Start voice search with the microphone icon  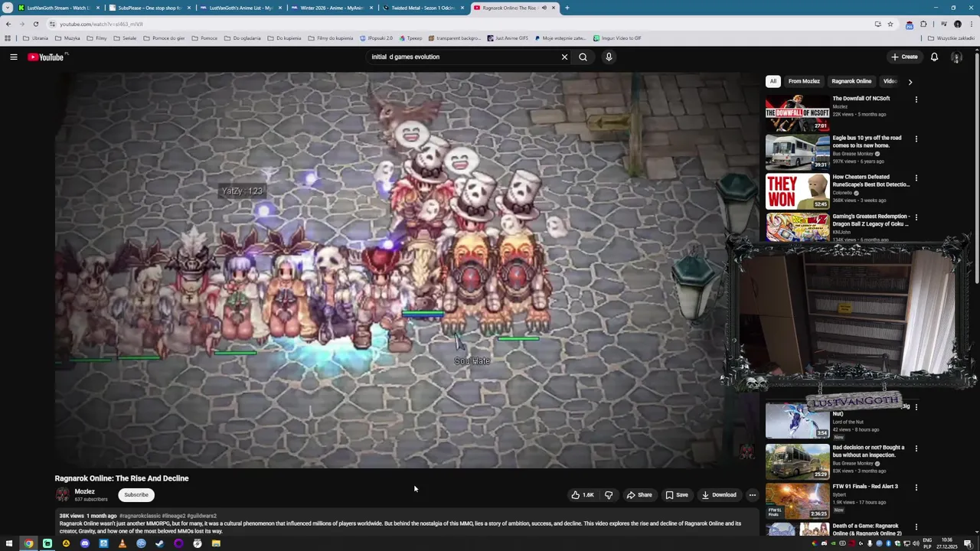[609, 57]
